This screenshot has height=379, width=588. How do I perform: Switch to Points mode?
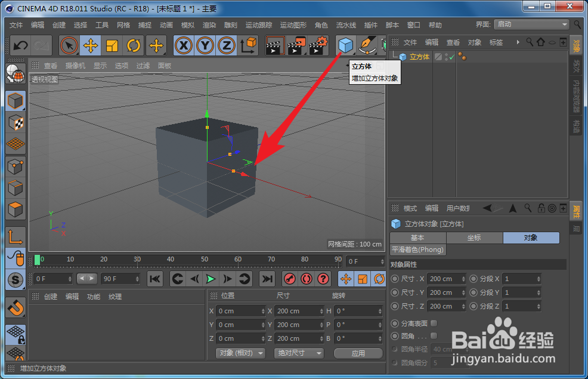coord(16,167)
